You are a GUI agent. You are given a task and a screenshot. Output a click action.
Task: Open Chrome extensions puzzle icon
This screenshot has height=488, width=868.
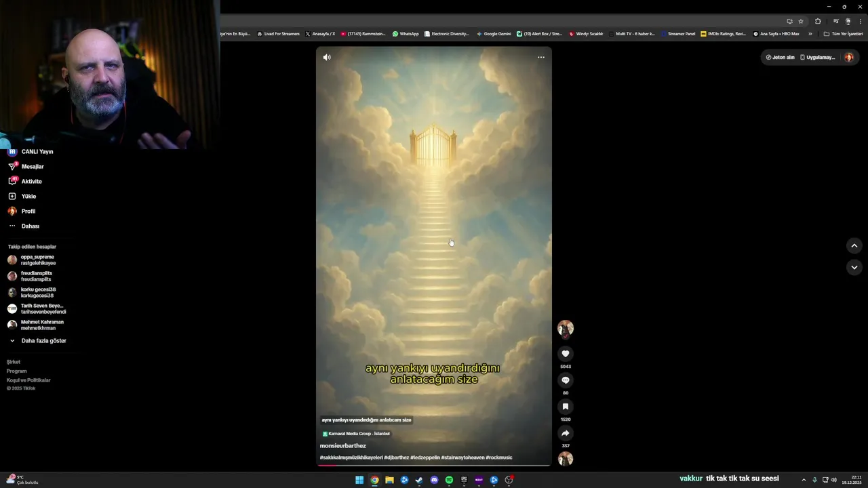point(818,21)
